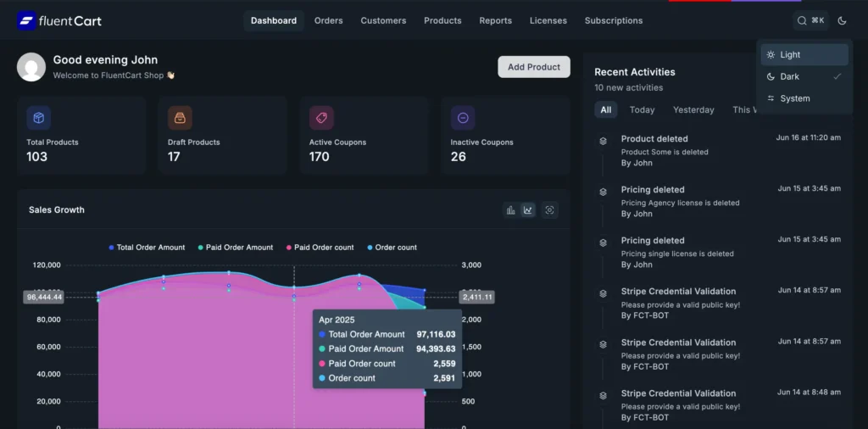Image resolution: width=868 pixels, height=429 pixels.
Task: Click the Active Coupons tag icon
Action: (x=321, y=118)
